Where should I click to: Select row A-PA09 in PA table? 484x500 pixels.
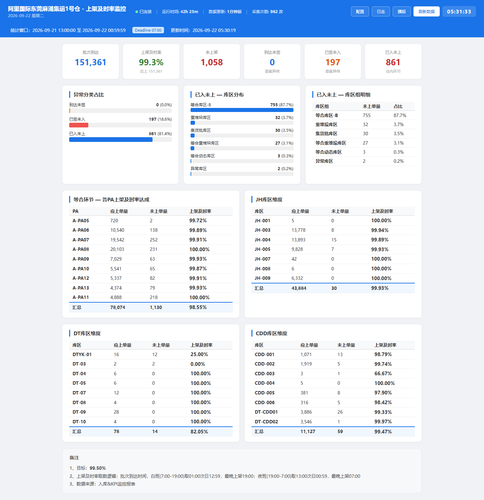point(151,259)
